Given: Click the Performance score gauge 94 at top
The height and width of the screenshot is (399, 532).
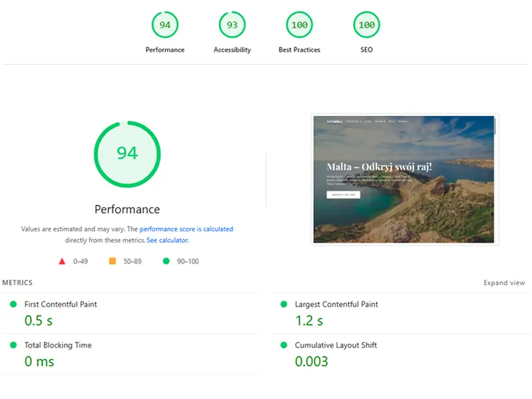Looking at the screenshot, I should (165, 25).
